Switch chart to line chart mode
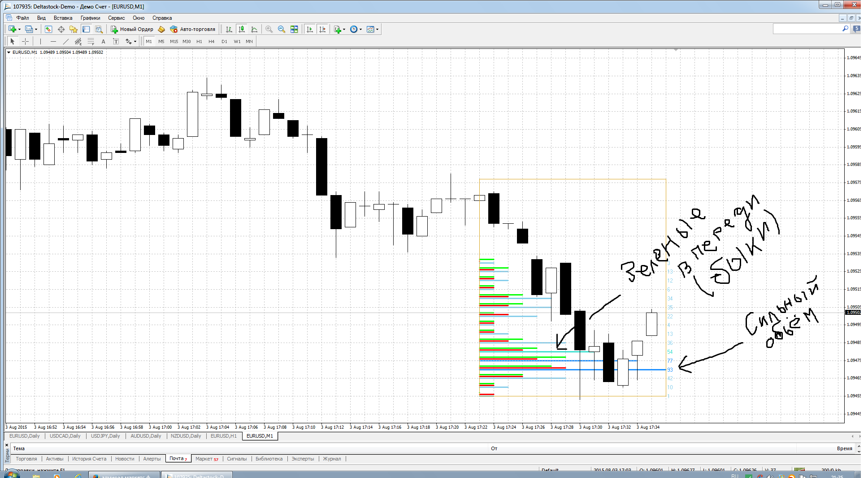The height and width of the screenshot is (478, 868). point(254,29)
